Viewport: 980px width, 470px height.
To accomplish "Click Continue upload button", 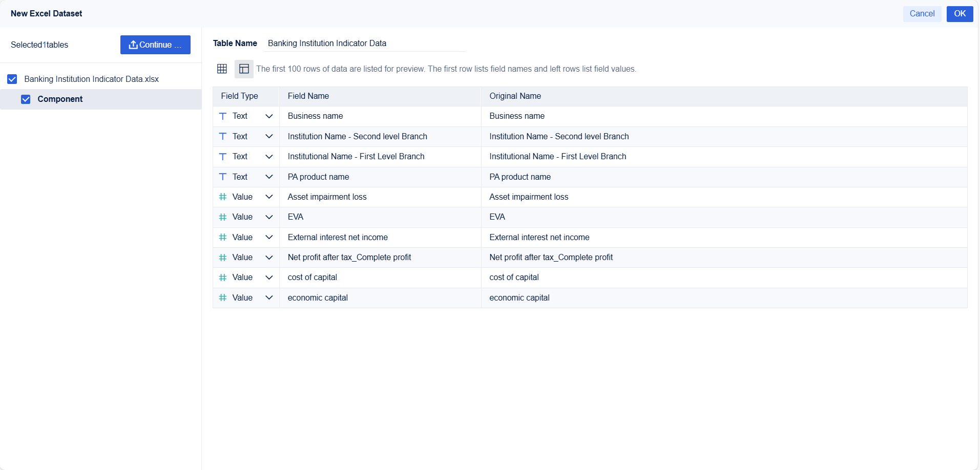I will [155, 45].
